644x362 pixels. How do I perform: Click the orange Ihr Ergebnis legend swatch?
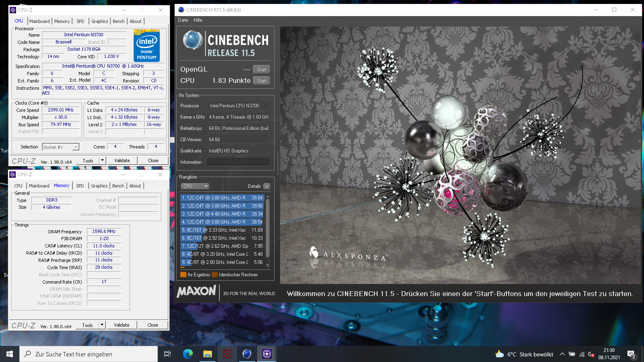click(184, 275)
